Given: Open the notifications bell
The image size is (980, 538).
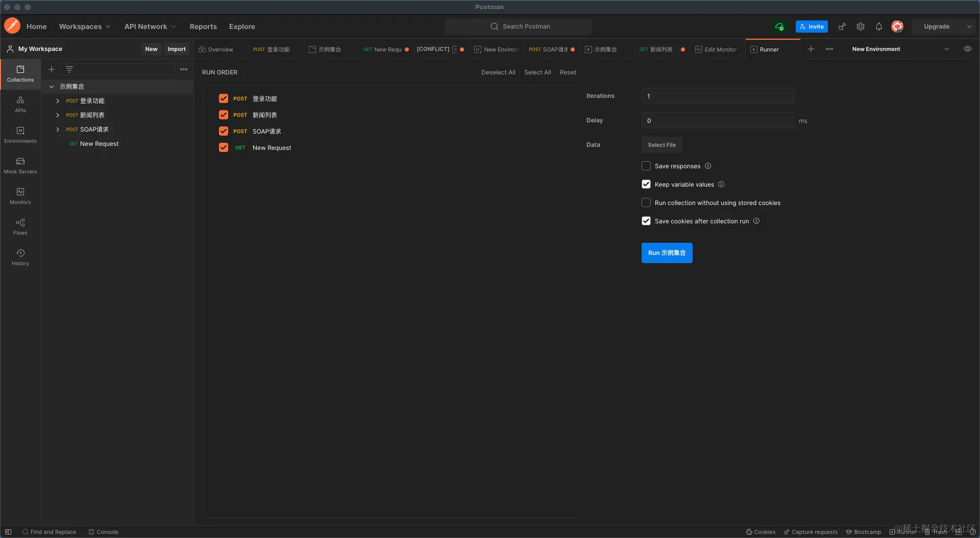Looking at the screenshot, I should [879, 27].
